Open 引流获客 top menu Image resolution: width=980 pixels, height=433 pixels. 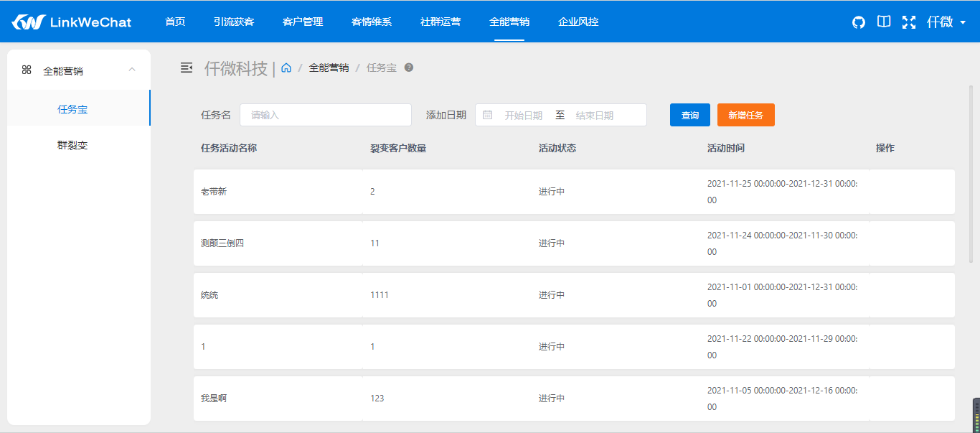(x=234, y=22)
